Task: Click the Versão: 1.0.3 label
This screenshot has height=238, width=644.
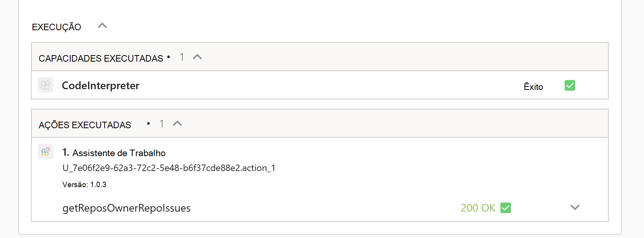Action: [84, 184]
